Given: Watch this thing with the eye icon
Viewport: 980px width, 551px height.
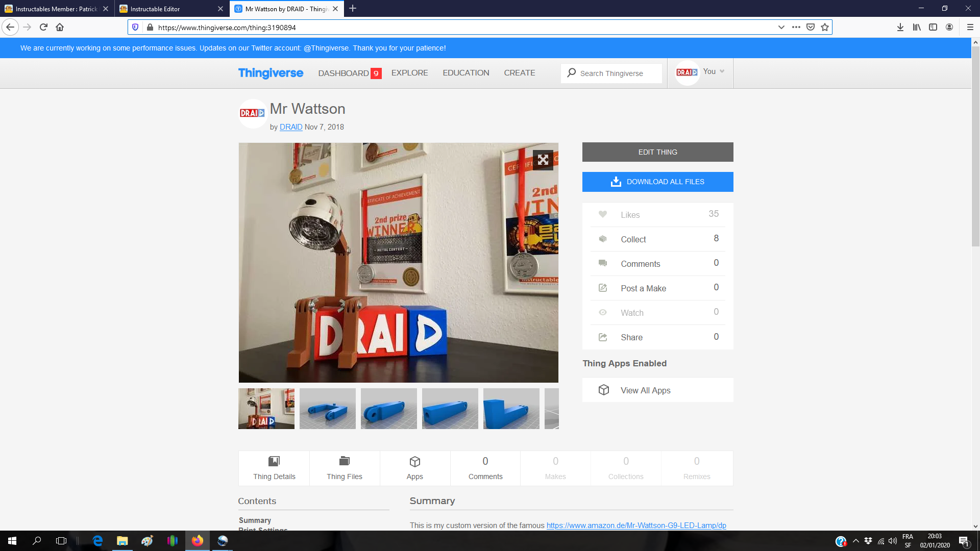Looking at the screenshot, I should pyautogui.click(x=603, y=312).
